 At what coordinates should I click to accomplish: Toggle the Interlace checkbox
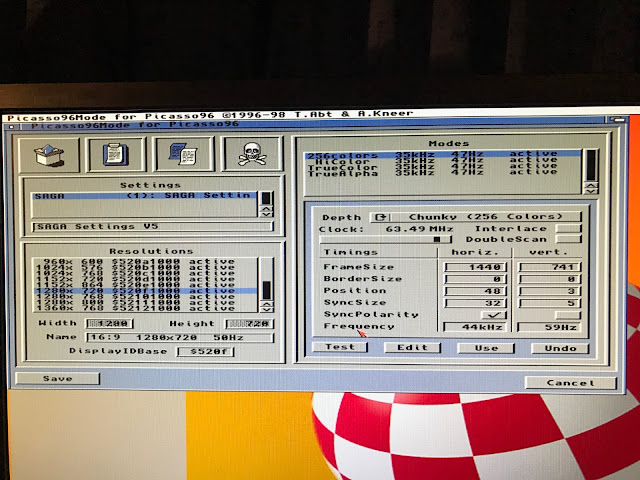coord(568,229)
